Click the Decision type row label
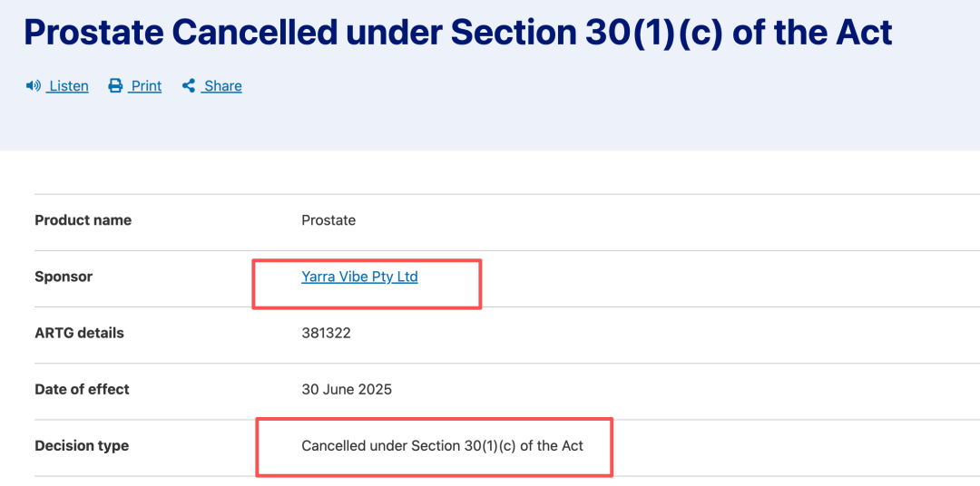The image size is (980, 486). 82,445
